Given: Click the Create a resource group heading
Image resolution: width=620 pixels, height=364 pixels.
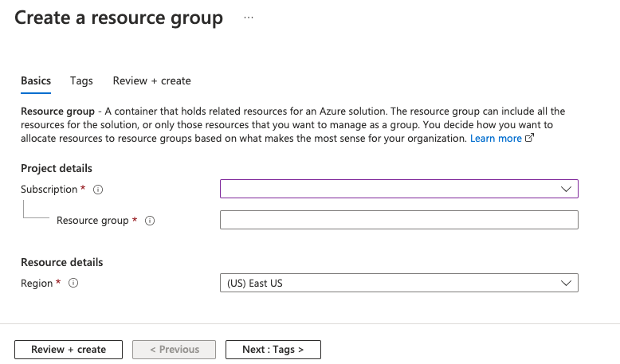Looking at the screenshot, I should [x=119, y=18].
